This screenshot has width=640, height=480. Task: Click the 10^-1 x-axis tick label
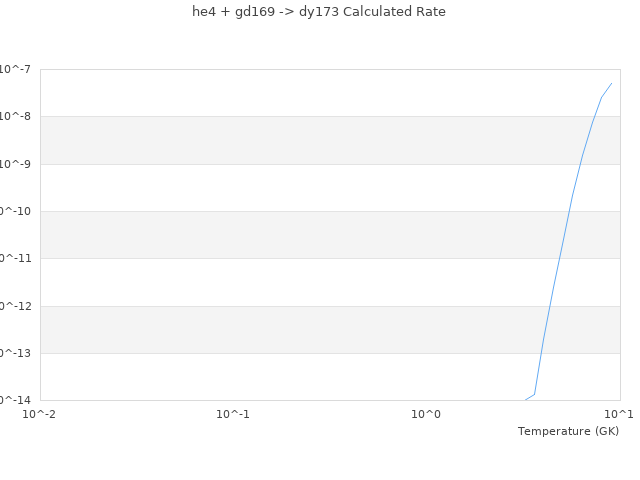coord(233,414)
